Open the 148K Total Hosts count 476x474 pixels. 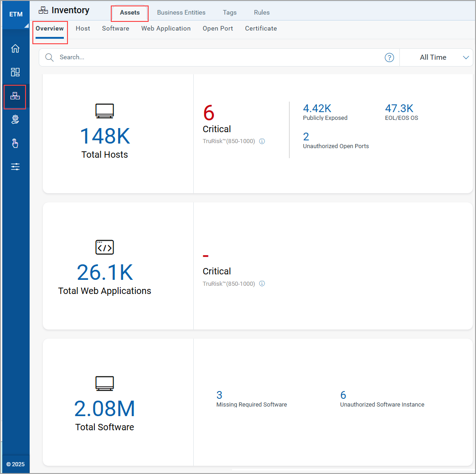click(105, 136)
